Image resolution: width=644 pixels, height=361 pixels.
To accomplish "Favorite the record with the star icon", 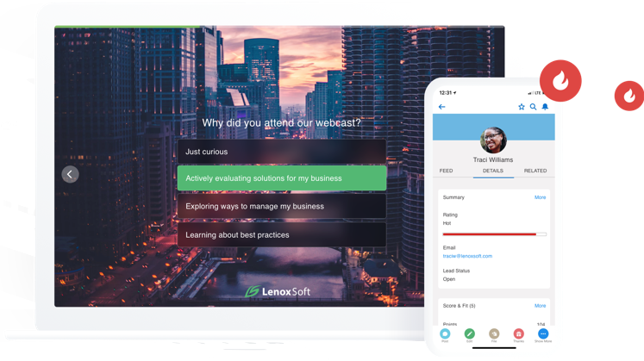I will pos(522,107).
